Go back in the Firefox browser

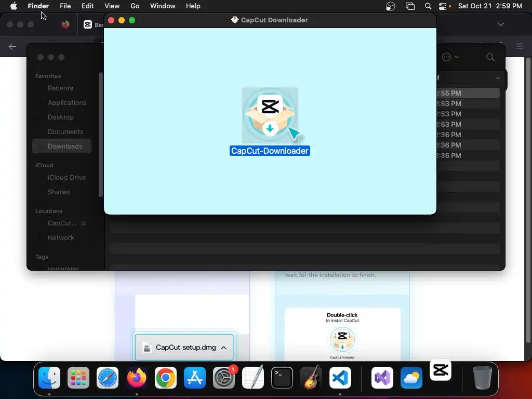coord(12,46)
